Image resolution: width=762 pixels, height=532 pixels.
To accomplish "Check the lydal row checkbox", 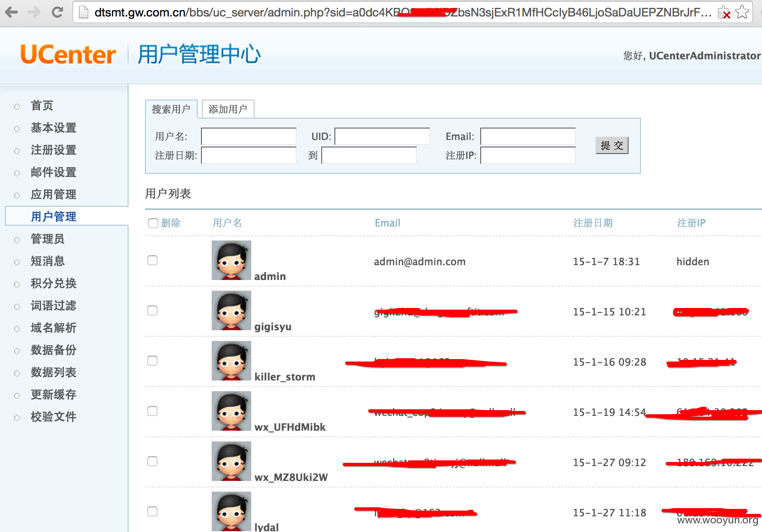I will click(152, 511).
